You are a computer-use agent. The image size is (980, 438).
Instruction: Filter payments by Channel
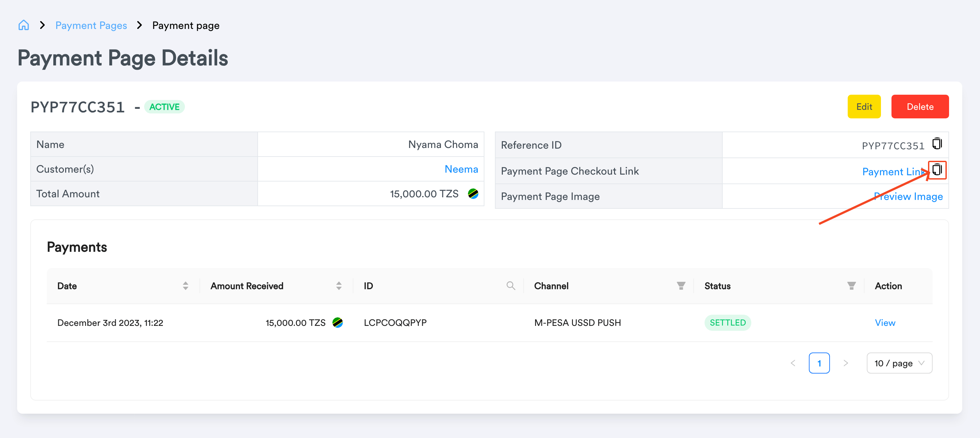pyautogui.click(x=681, y=286)
